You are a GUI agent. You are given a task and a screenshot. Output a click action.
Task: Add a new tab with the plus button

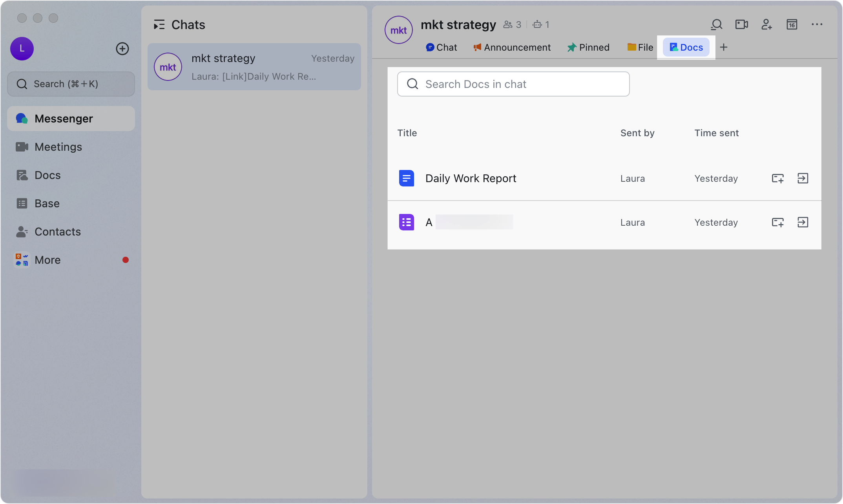coord(724,47)
